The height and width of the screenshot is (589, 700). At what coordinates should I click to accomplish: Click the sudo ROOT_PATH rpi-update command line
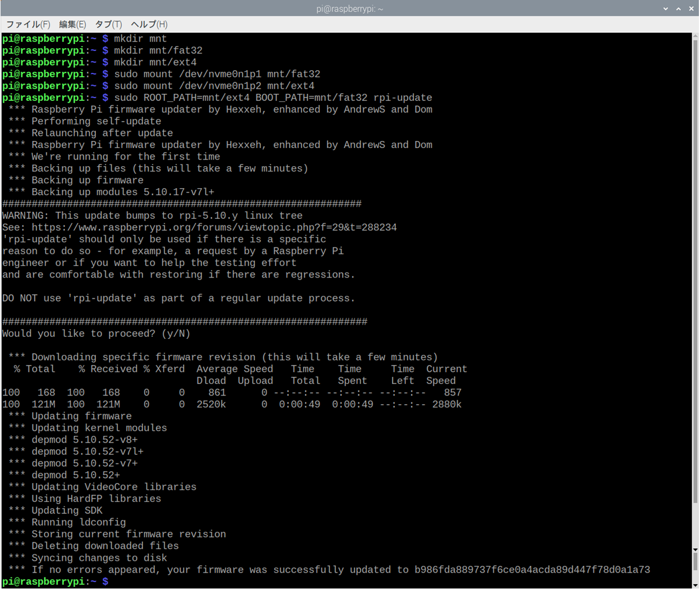point(272,98)
